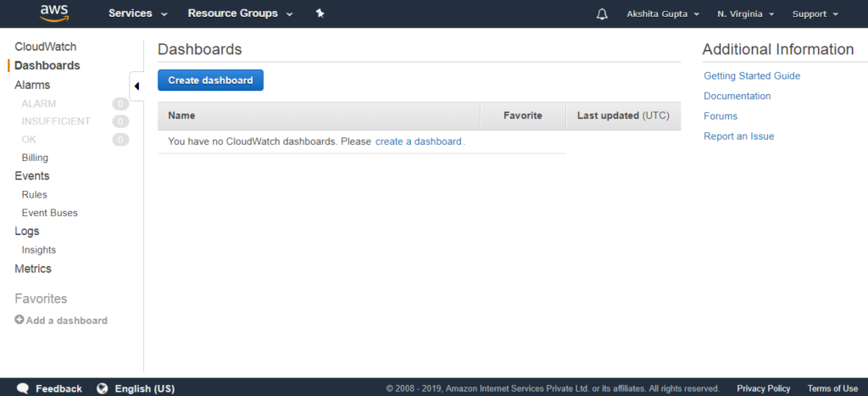Click the globe language icon

point(102,388)
